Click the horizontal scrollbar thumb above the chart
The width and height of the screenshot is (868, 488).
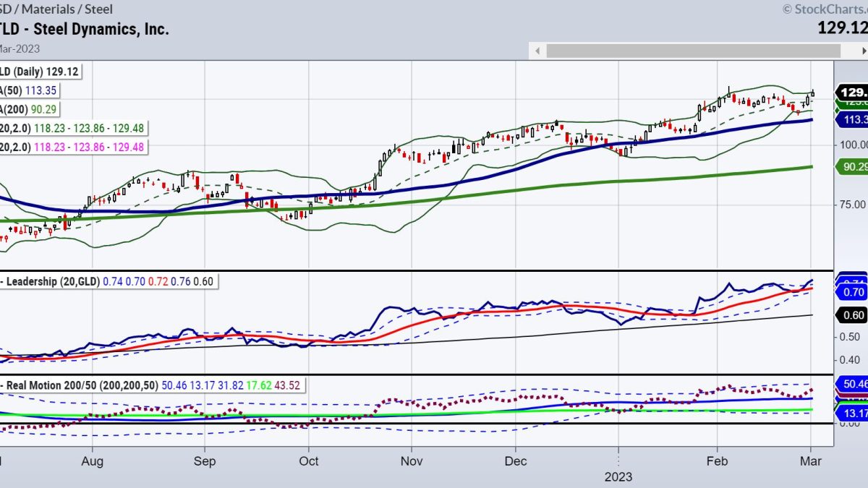693,51
